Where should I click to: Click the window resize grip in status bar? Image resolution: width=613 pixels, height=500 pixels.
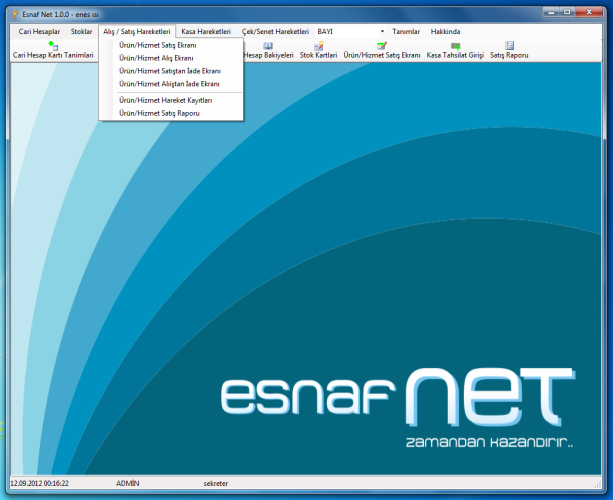598,484
